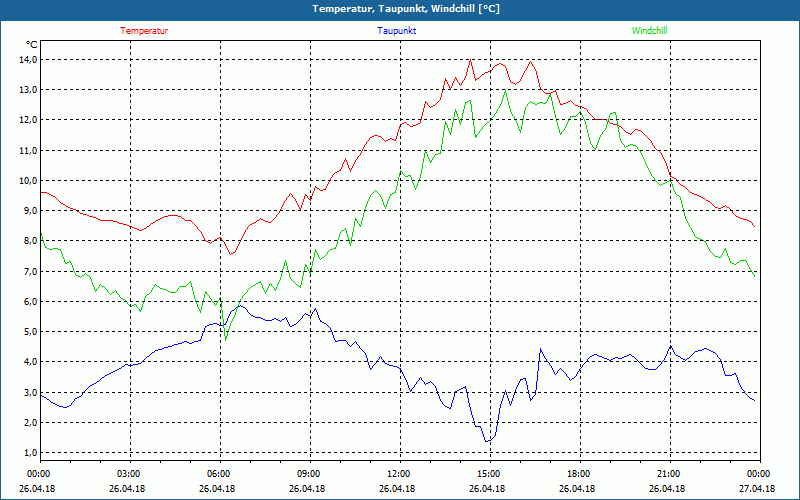Click the 15:00 time label

point(489,474)
